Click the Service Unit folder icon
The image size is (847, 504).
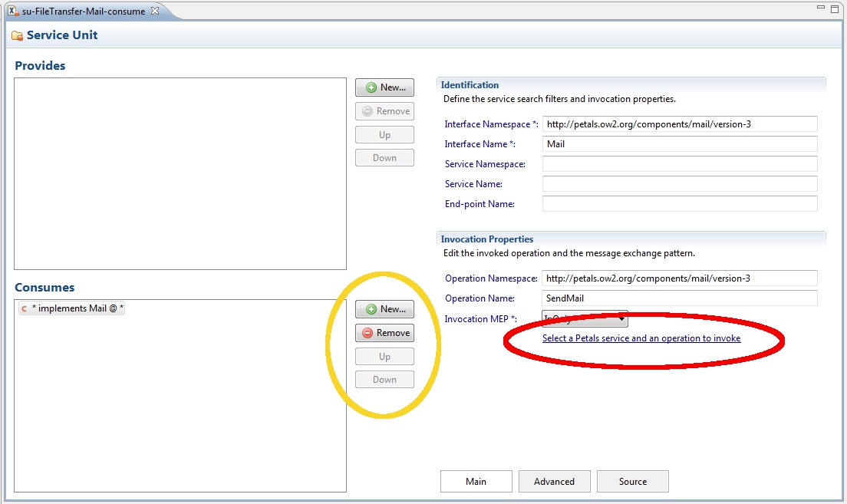coord(17,35)
